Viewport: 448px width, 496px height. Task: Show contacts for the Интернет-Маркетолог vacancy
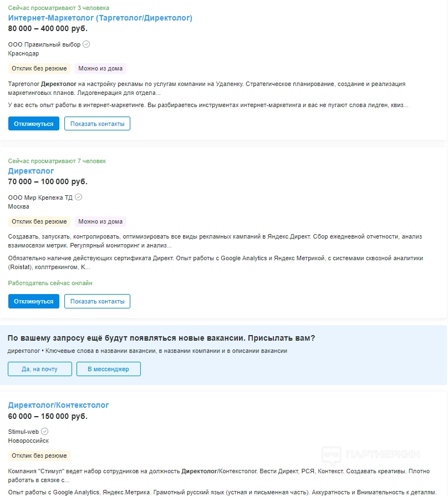coord(97,124)
